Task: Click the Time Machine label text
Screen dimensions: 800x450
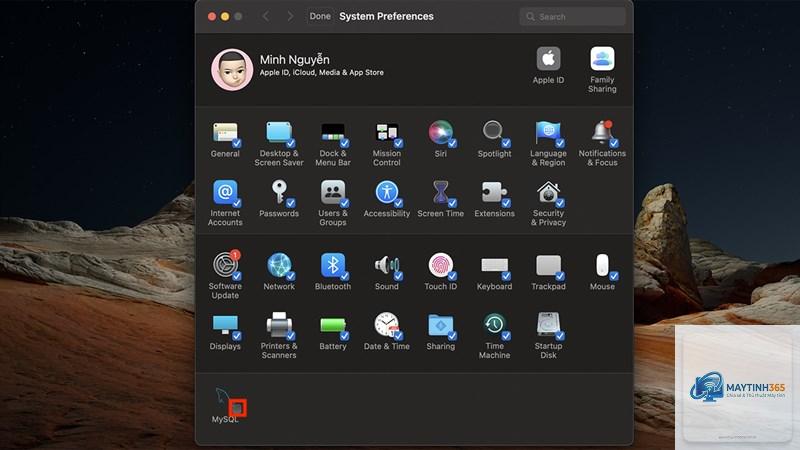Action: coord(494,351)
